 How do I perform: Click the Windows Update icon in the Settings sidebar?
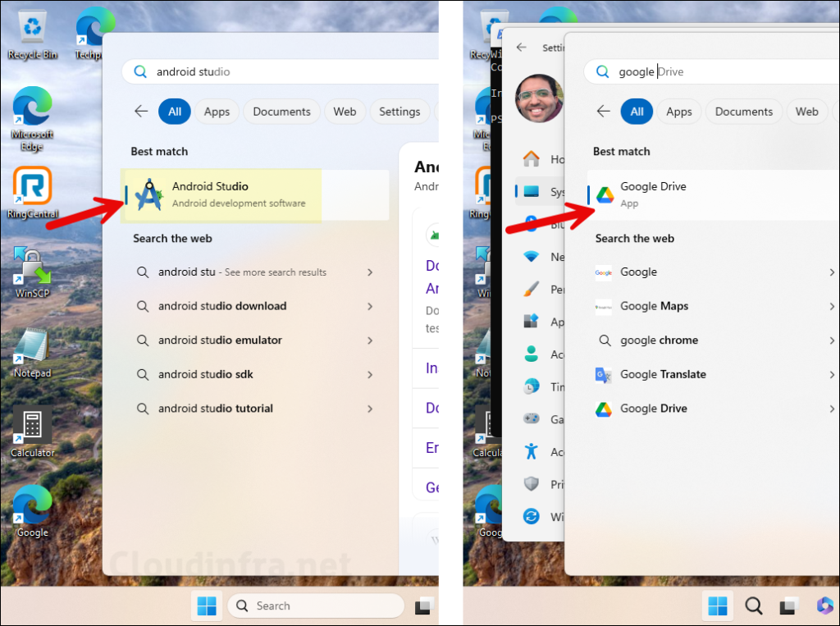532,517
